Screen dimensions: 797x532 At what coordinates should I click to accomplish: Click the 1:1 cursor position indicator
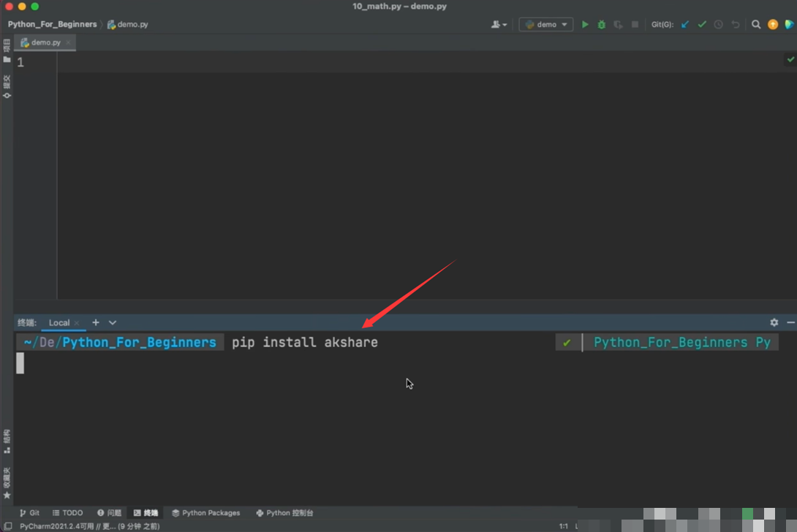tap(563, 526)
